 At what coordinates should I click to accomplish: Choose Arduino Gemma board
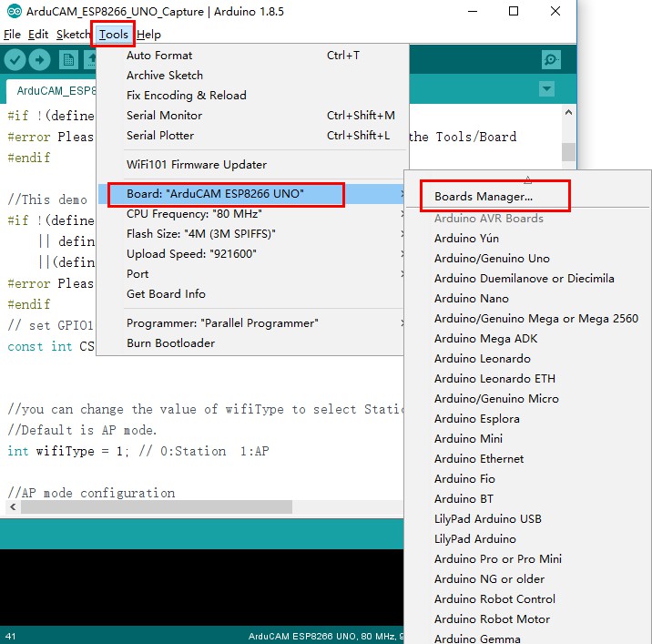[x=528, y=638]
